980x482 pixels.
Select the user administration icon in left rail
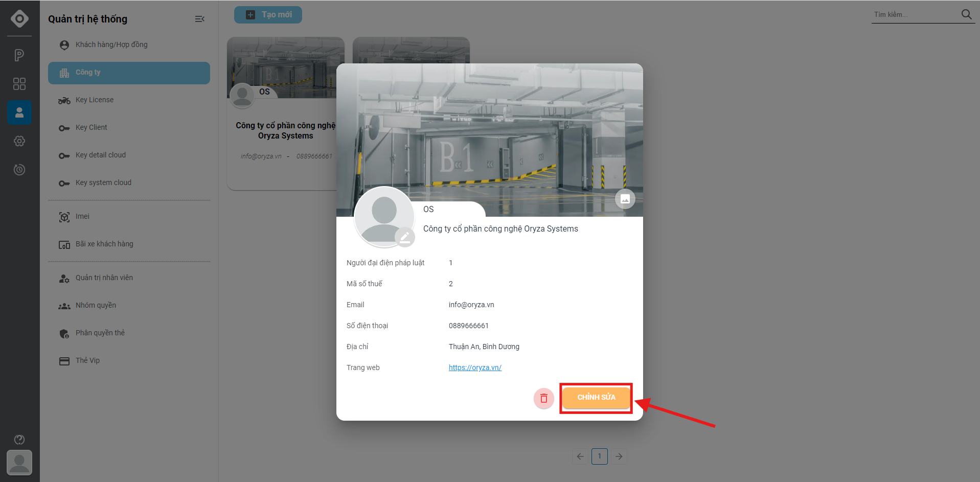19,112
